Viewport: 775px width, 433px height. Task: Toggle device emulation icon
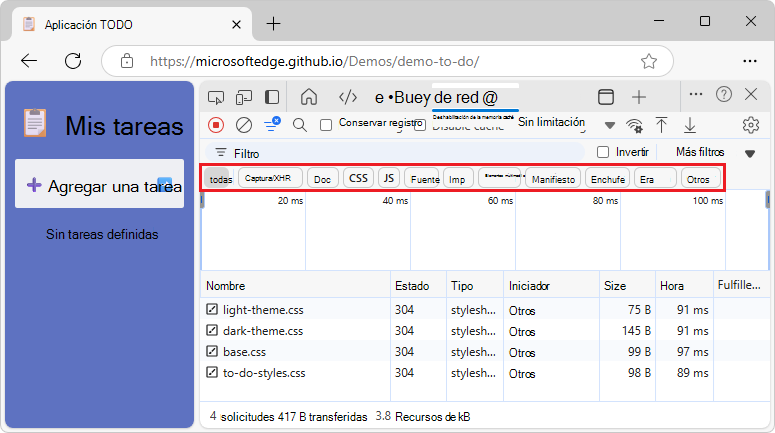point(244,97)
